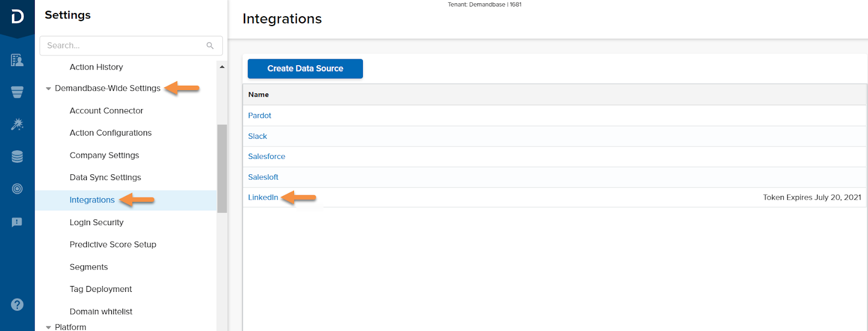The width and height of the screenshot is (868, 331).
Task: Open the Salesloft integration
Action: point(263,177)
